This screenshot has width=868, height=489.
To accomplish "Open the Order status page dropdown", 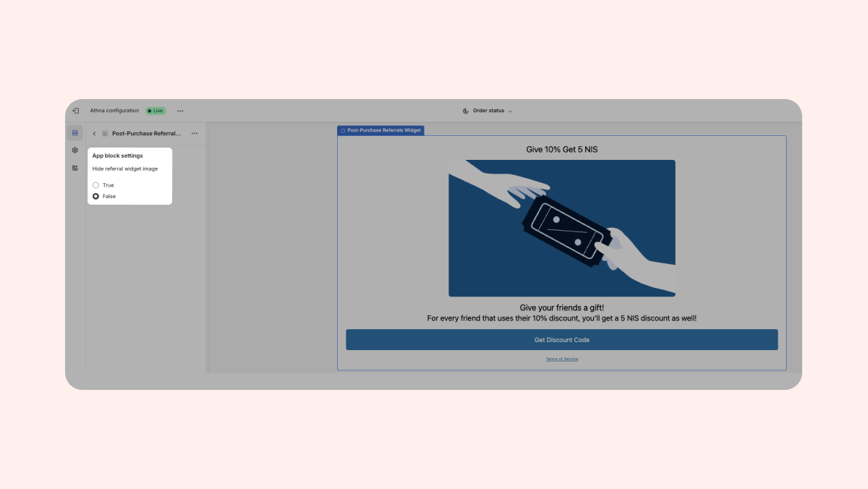I will click(x=488, y=111).
